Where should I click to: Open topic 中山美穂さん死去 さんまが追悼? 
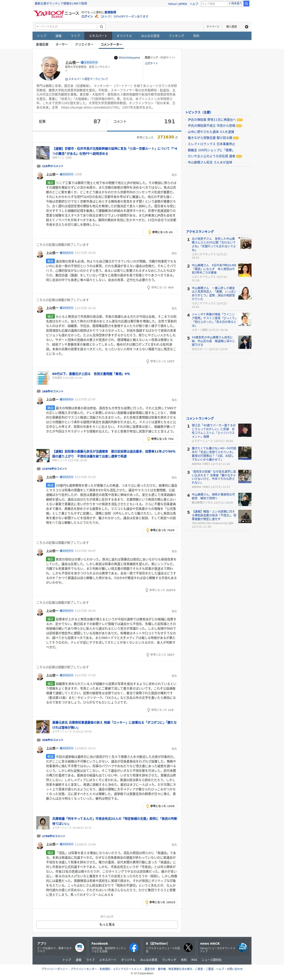point(210,162)
